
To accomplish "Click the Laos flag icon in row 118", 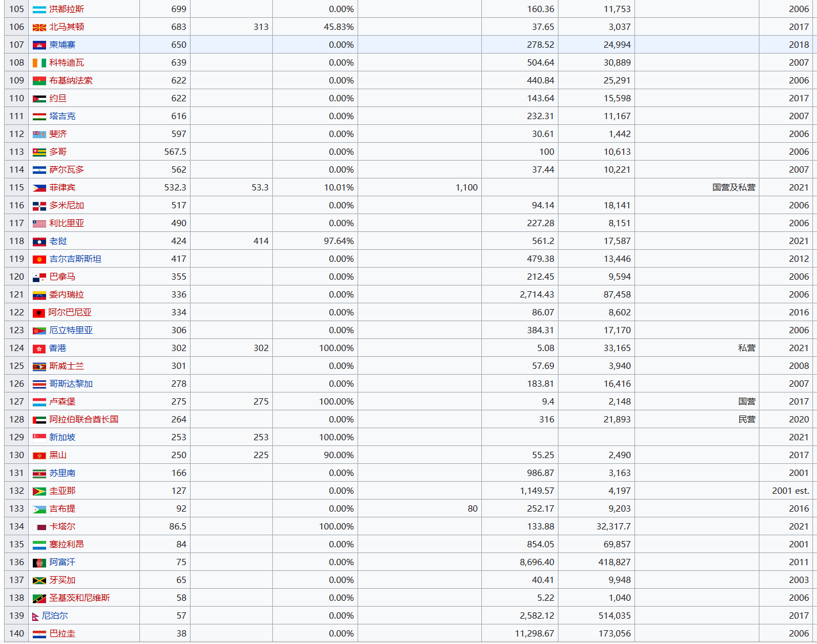I will coord(39,241).
